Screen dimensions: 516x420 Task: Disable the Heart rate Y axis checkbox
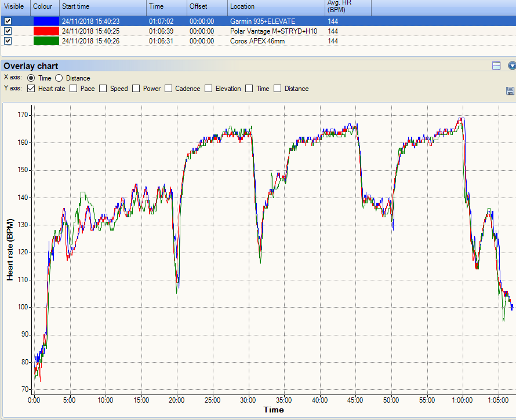point(31,89)
